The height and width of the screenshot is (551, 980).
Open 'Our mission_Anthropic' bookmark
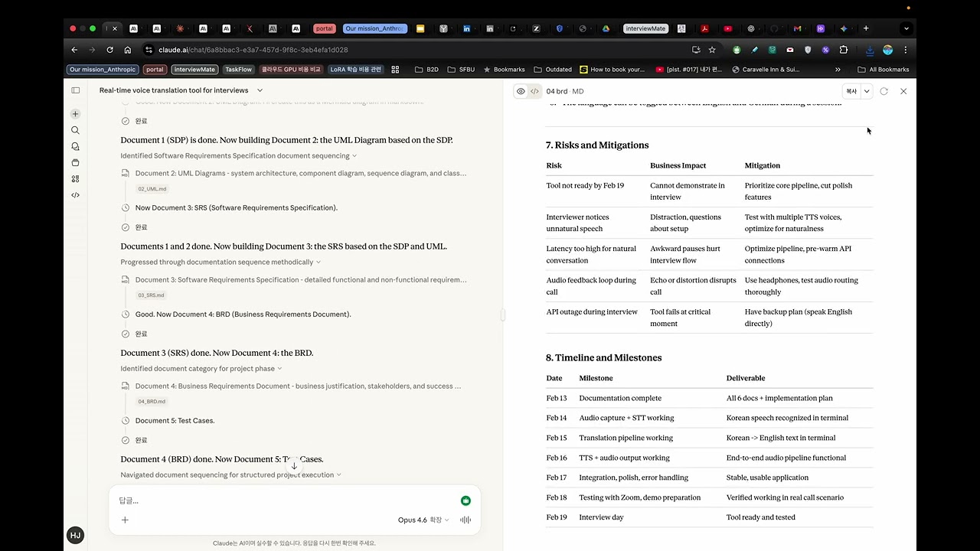coord(103,70)
